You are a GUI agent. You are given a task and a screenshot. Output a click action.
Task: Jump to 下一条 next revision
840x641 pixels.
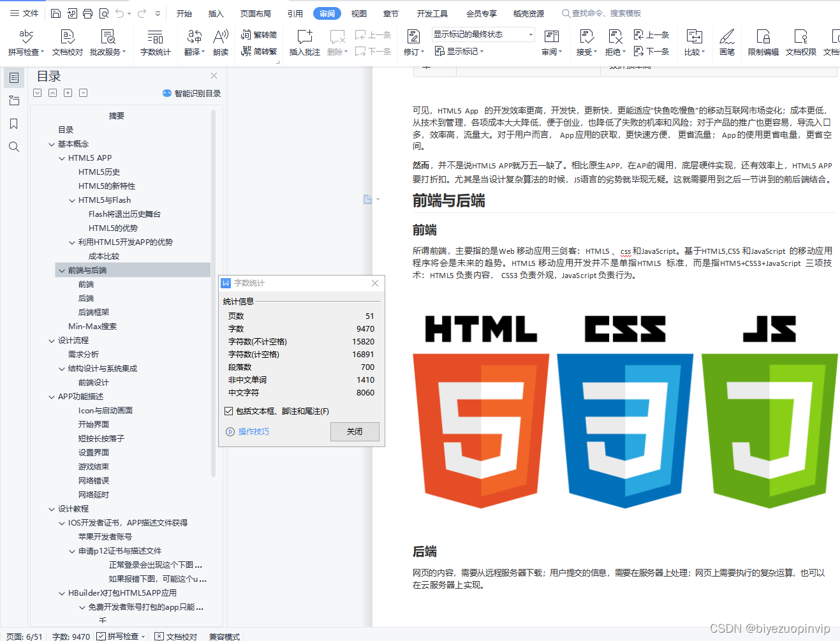651,51
